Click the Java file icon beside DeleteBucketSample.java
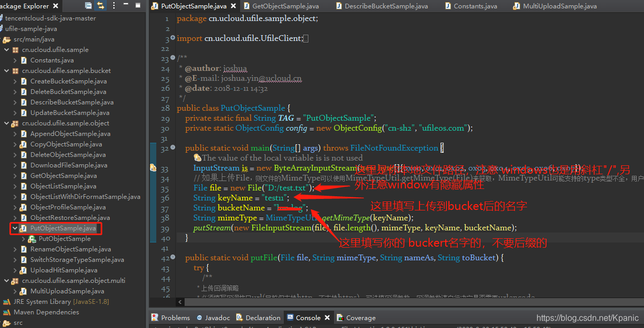The width and height of the screenshot is (644, 328). point(24,92)
